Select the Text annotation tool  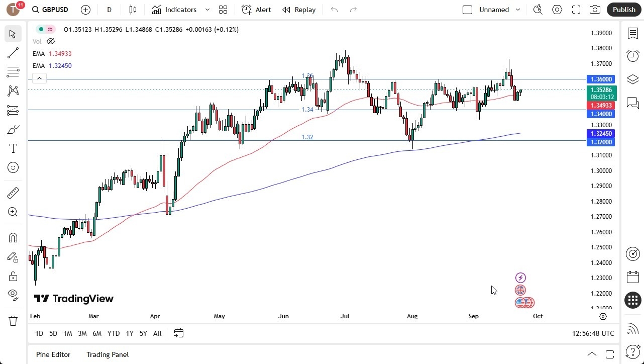point(13,148)
